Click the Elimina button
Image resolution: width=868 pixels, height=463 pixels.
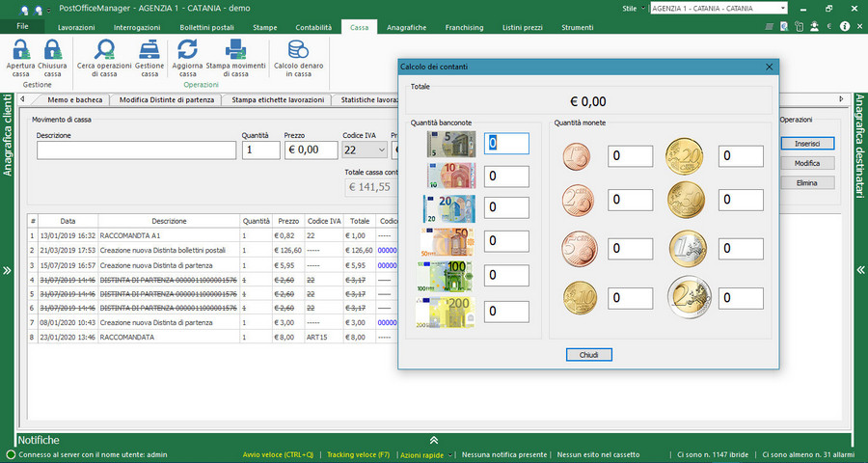[x=807, y=182]
